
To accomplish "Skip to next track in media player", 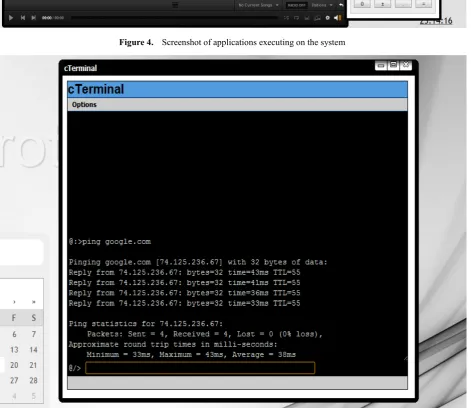I will (33, 18).
